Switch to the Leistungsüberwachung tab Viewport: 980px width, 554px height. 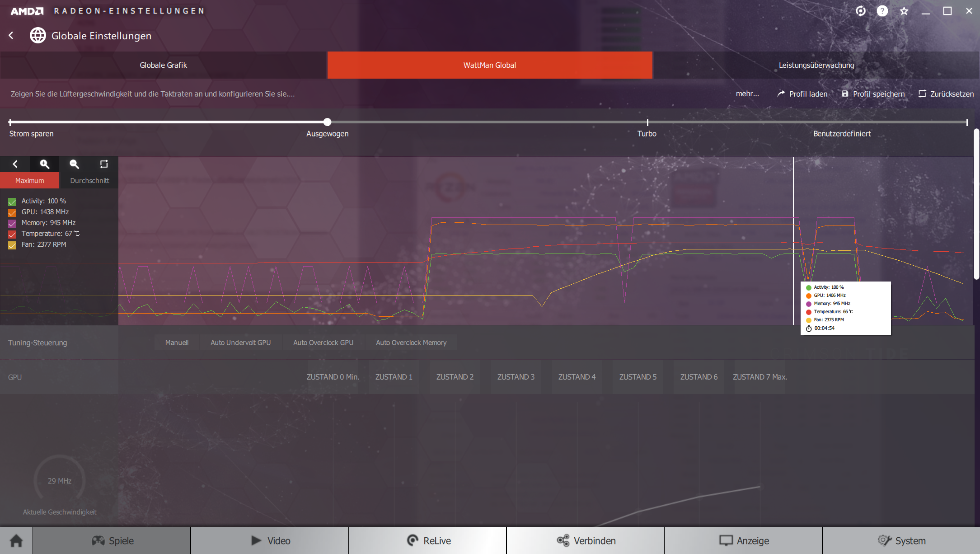(x=816, y=65)
